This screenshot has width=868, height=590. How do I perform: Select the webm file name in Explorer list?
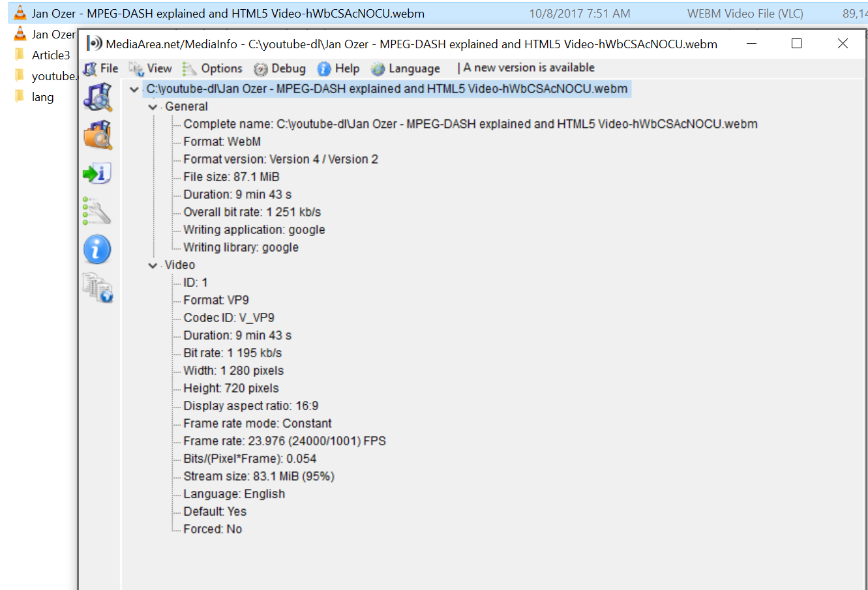tap(228, 13)
